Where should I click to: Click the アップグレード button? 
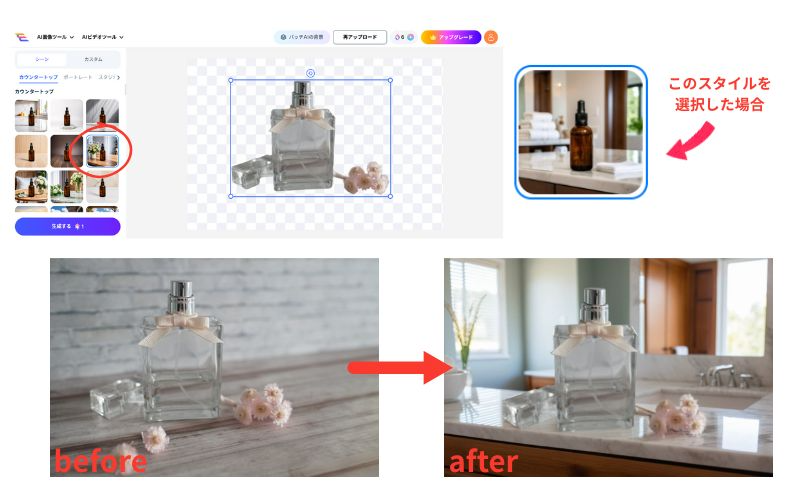click(451, 37)
